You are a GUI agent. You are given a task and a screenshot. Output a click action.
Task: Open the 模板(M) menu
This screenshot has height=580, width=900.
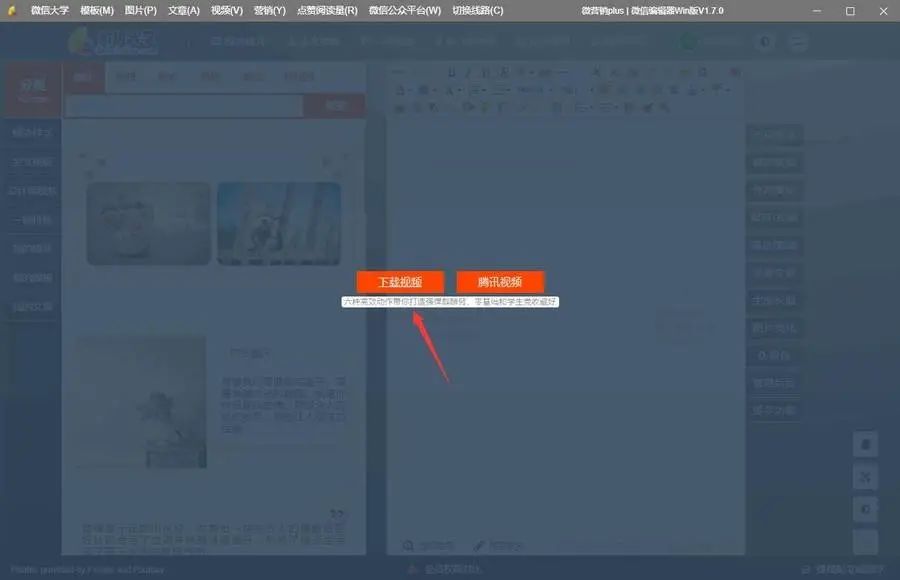[x=97, y=10]
